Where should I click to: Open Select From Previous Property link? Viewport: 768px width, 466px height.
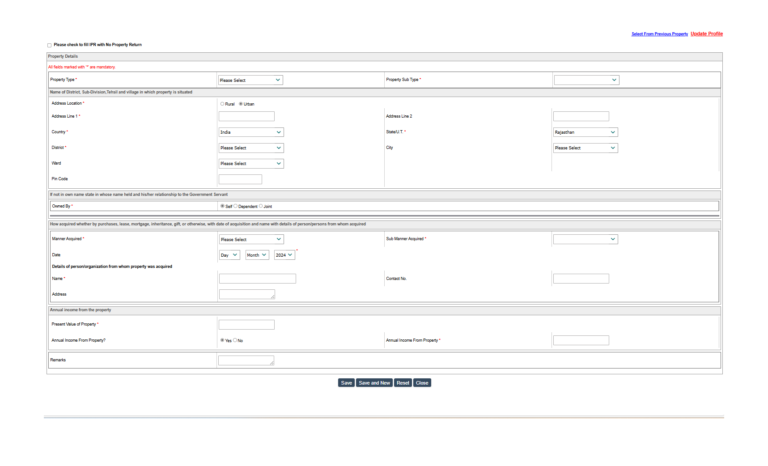click(x=659, y=34)
